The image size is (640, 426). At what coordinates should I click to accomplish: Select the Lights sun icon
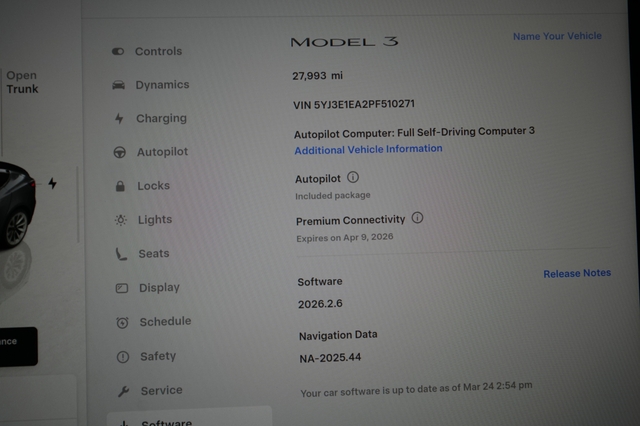pos(121,220)
